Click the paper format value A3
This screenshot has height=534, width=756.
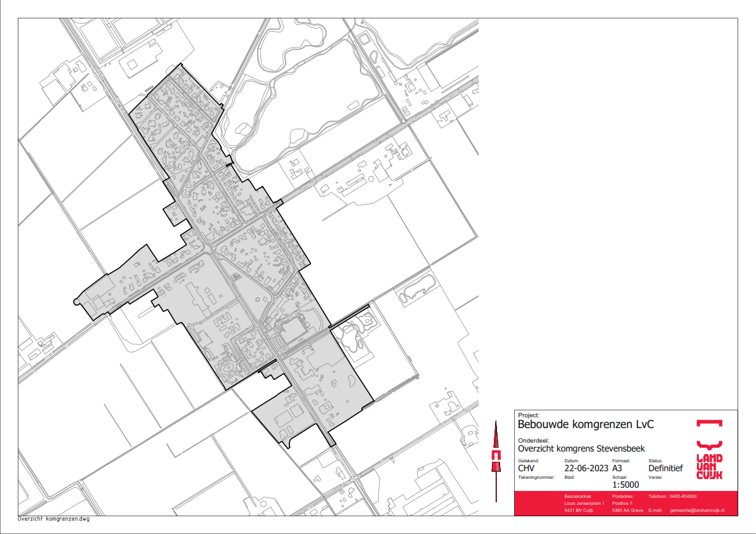618,469
